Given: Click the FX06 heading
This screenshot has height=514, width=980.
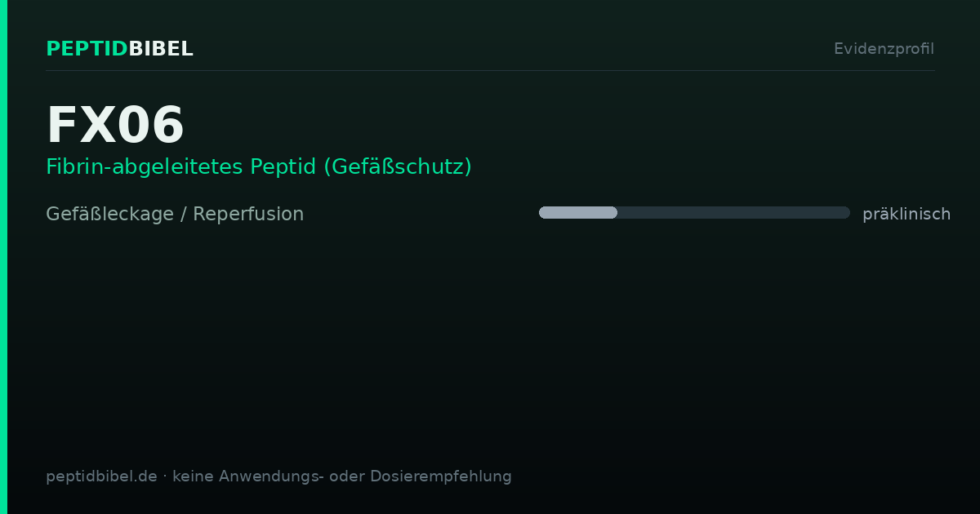Looking at the screenshot, I should pos(116,125).
